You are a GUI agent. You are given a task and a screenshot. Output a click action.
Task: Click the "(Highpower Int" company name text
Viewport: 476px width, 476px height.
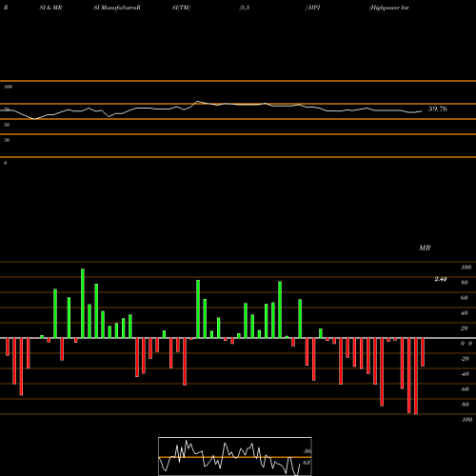coord(388,8)
